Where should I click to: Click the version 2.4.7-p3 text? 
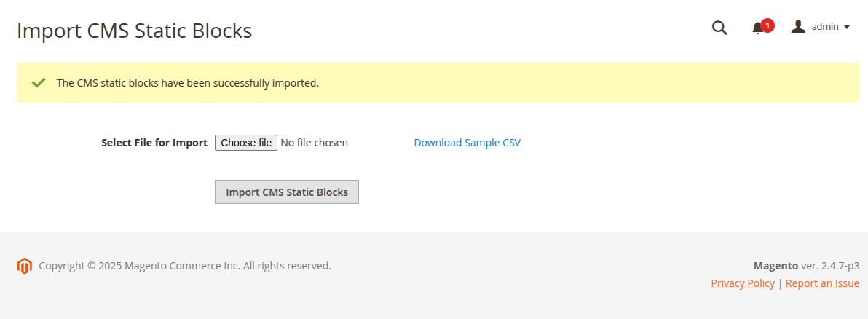click(x=830, y=266)
